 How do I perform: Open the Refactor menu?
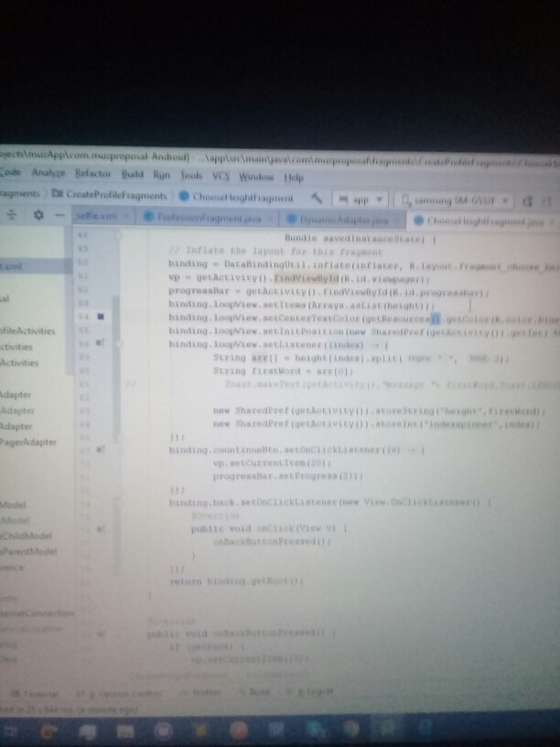[92, 174]
